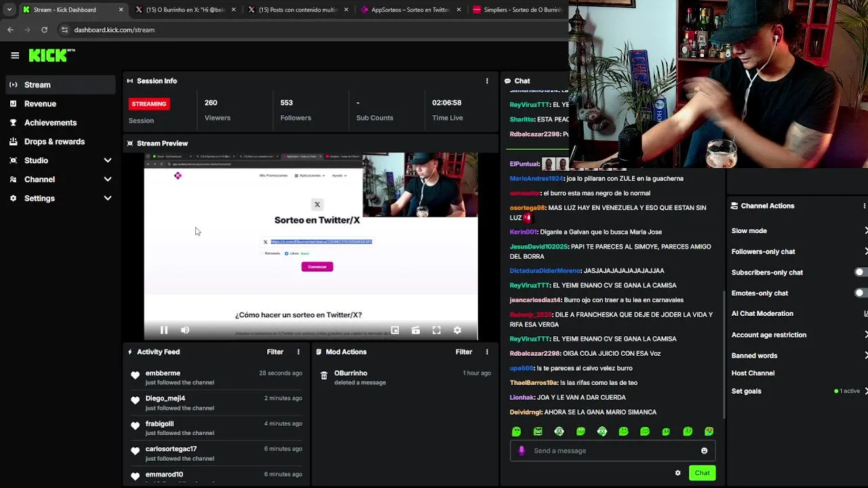Viewport: 868px width, 488px height.
Task: Open the Activity Feed three-dot menu
Action: tap(298, 352)
